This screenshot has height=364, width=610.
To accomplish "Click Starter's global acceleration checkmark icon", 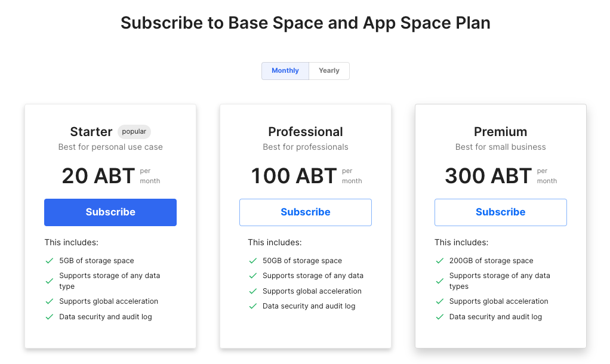I will click(x=50, y=301).
